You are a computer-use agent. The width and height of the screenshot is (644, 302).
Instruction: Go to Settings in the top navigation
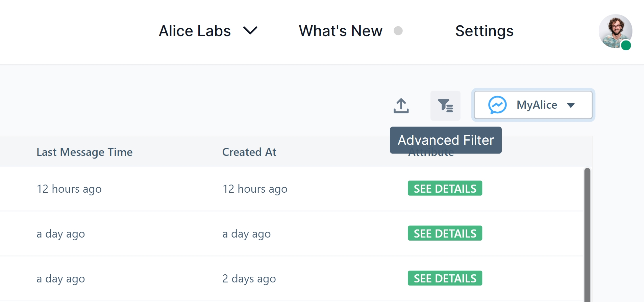[484, 31]
